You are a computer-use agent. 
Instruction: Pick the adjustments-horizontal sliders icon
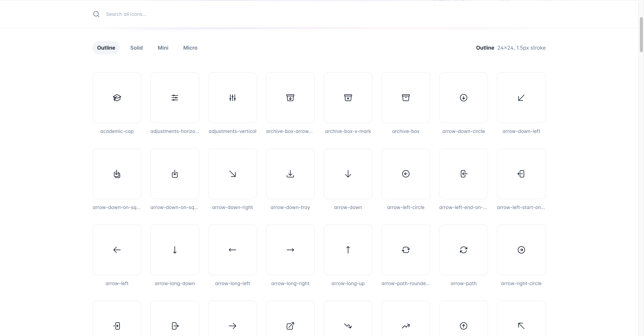[x=175, y=98]
